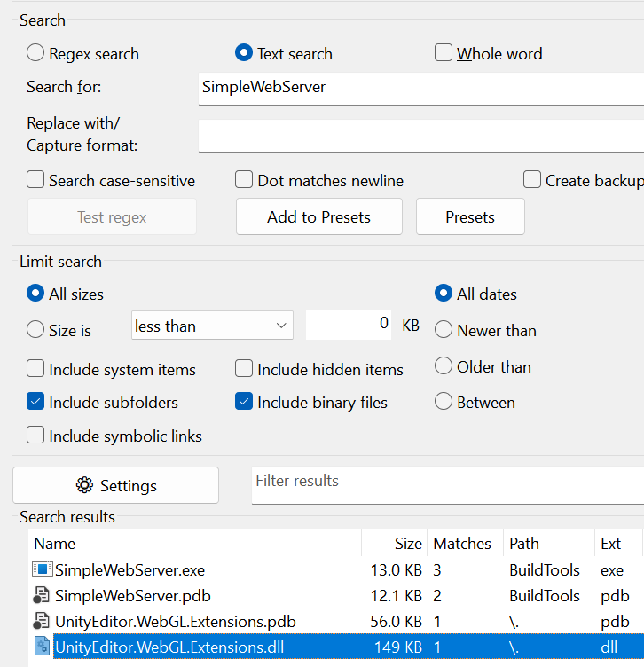Click the 149 KB size cell
The height and width of the screenshot is (667, 644).
coord(397,647)
